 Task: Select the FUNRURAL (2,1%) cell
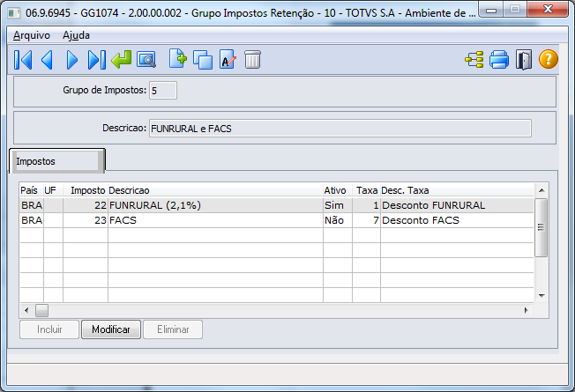[215, 205]
